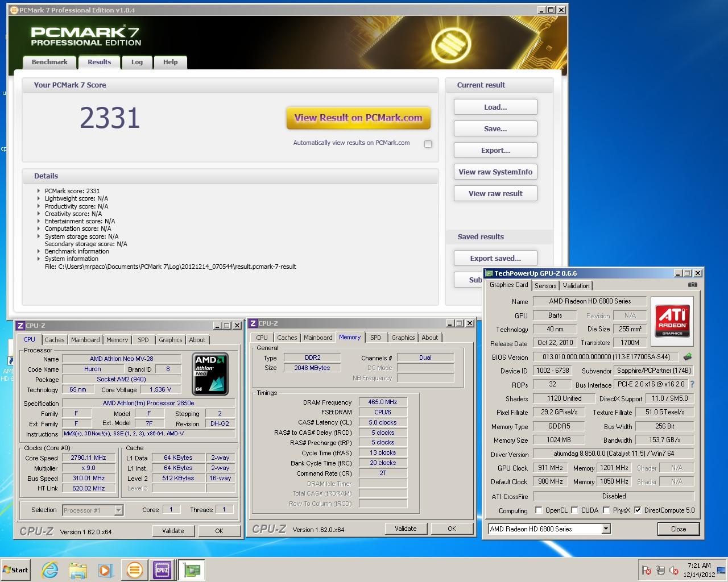Click the GPU-Z title bar icon
The image size is (728, 582).
click(x=489, y=273)
